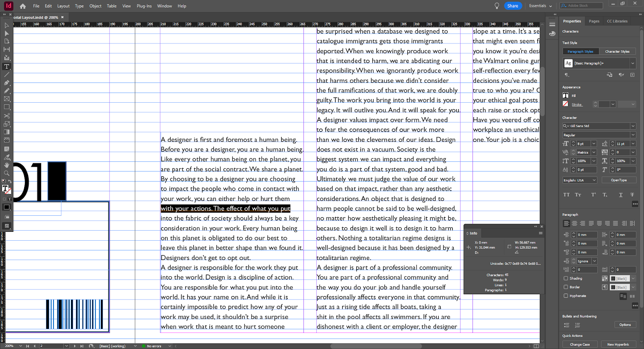Click the Share button
The image size is (644, 349).
coord(513,6)
